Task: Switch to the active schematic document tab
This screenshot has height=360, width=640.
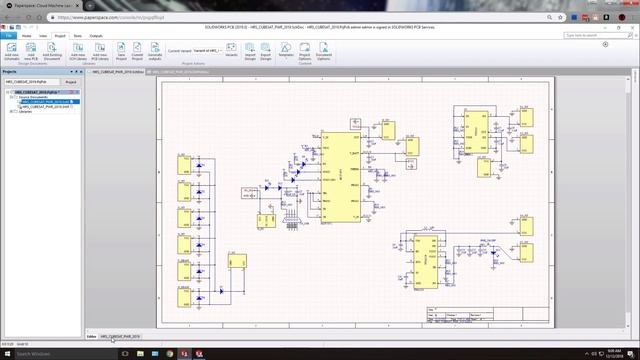Action: pos(117,72)
